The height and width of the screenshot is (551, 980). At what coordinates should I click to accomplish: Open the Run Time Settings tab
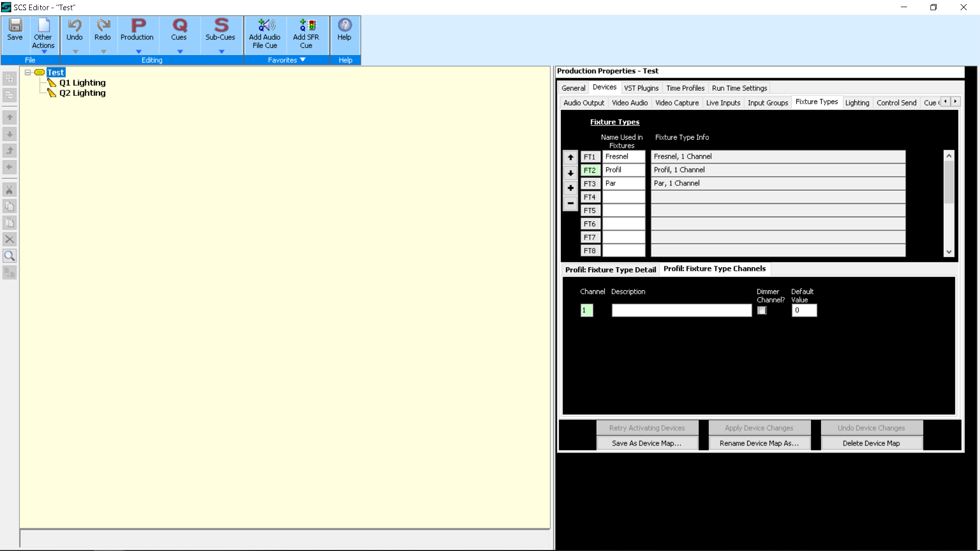point(739,88)
